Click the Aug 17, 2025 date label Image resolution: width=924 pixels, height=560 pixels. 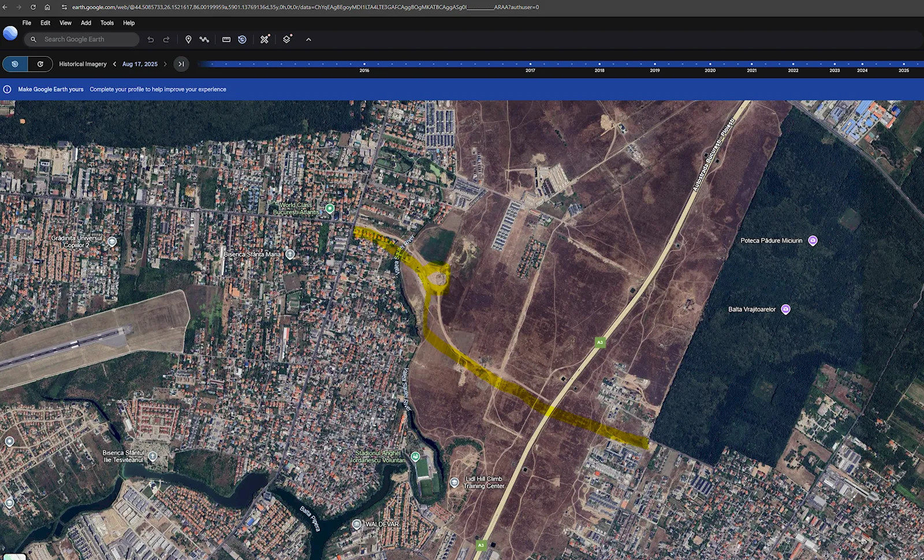point(140,64)
